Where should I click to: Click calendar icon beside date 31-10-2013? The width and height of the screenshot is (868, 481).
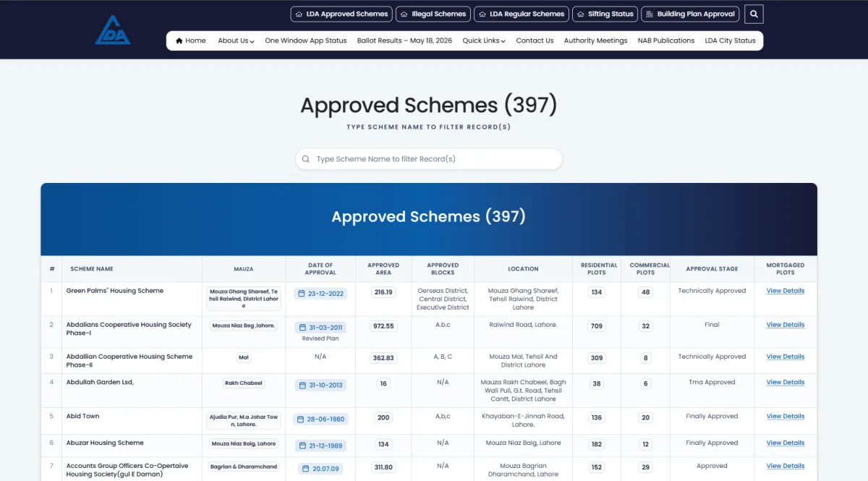point(302,386)
